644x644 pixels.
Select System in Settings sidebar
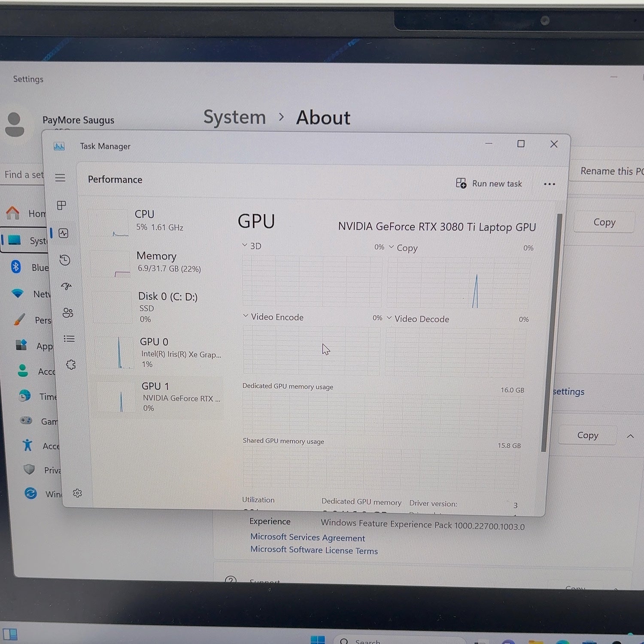pyautogui.click(x=24, y=241)
